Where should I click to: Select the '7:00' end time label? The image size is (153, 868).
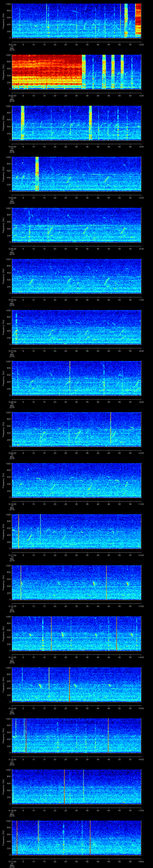coord(141,300)
